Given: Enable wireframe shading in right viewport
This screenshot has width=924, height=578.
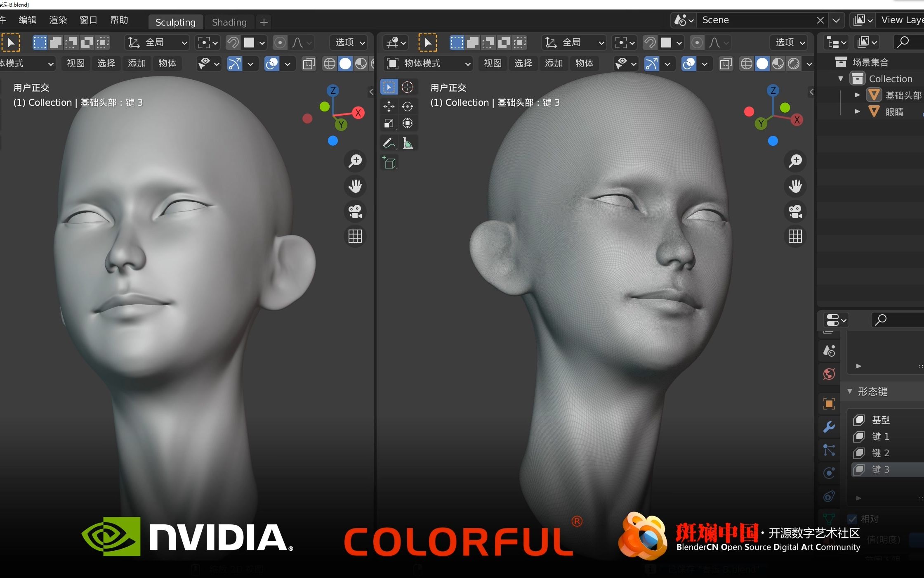Looking at the screenshot, I should coord(747,64).
